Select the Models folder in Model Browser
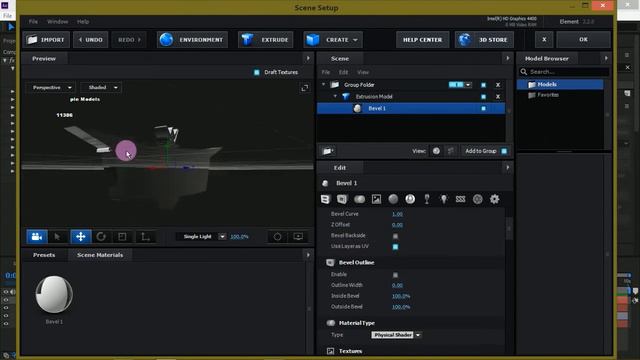This screenshot has width=640, height=360. pos(560,84)
